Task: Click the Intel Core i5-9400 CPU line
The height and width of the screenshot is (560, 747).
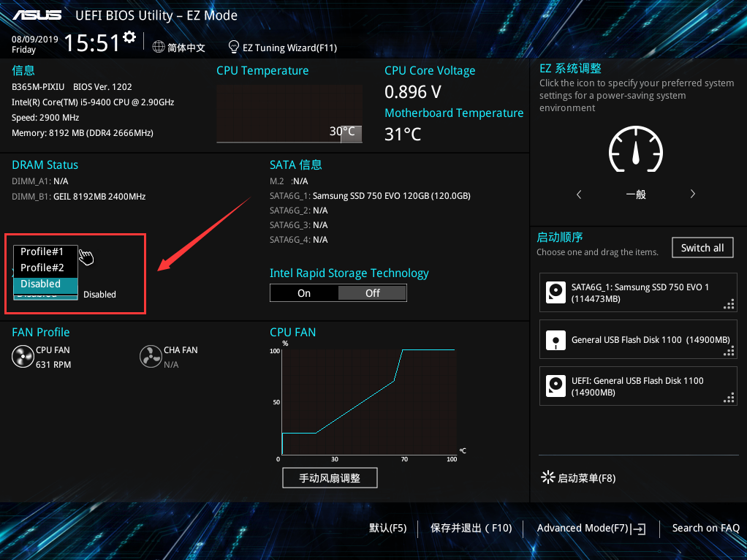Action: (93, 102)
